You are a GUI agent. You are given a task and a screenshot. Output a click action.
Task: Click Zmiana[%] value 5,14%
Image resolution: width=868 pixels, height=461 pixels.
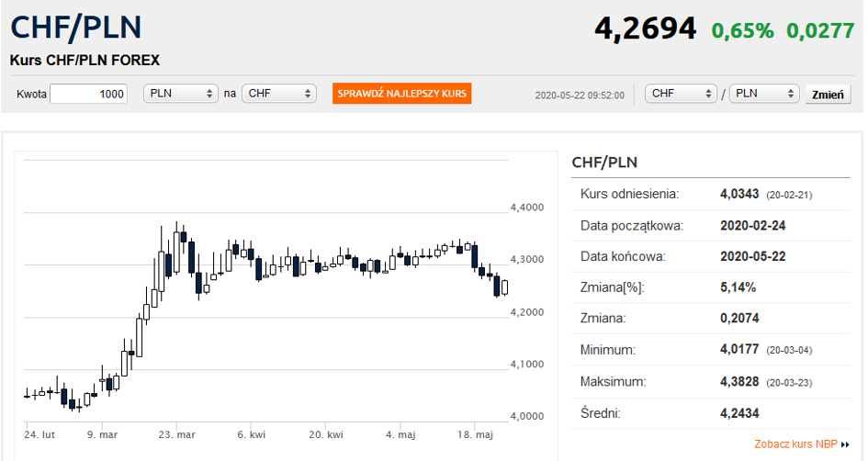738,287
